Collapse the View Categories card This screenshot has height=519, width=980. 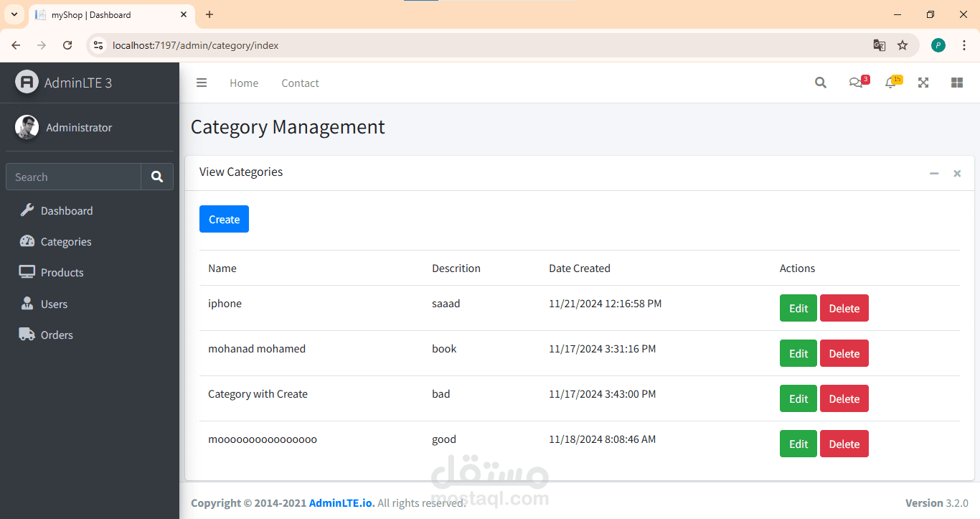[934, 173]
